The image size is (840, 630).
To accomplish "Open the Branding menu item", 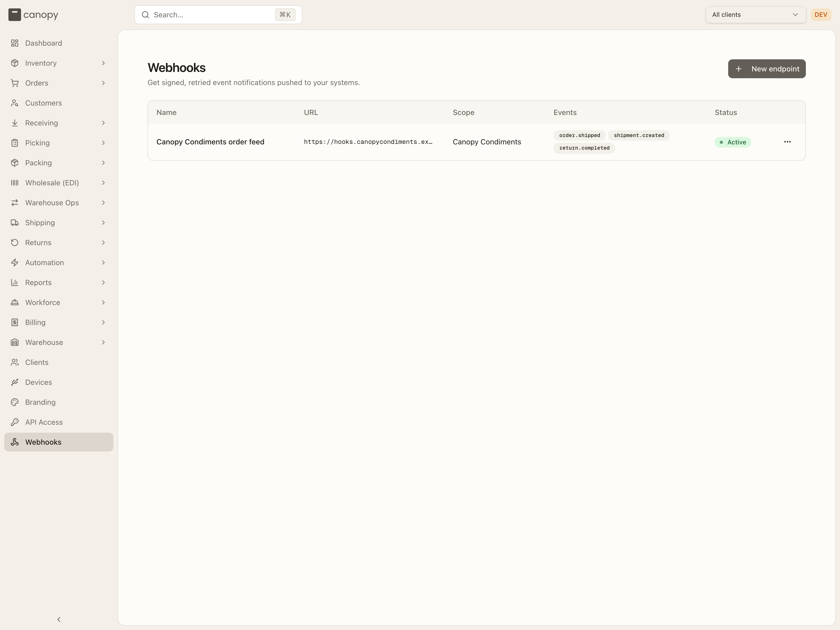I will [59, 402].
